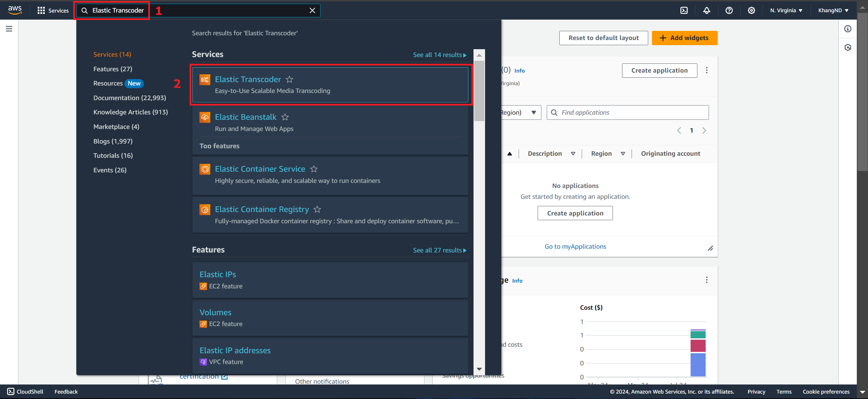Click top Create application button
Viewport: 868px width, 399px height.
coord(659,71)
